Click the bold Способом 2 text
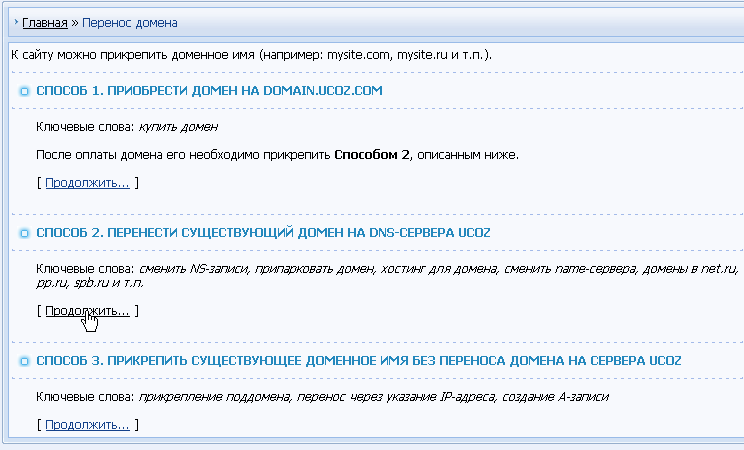 (x=372, y=155)
